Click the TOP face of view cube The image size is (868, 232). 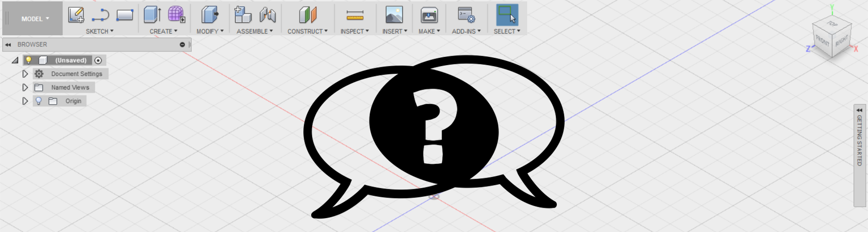click(x=832, y=23)
